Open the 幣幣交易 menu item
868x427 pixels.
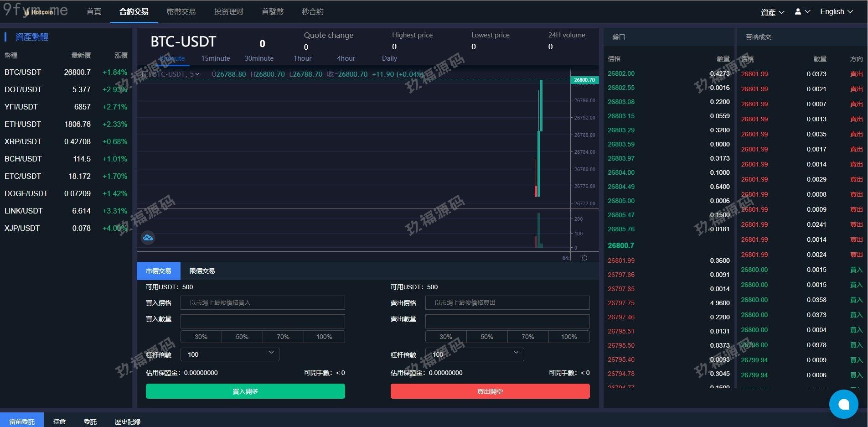pos(181,12)
